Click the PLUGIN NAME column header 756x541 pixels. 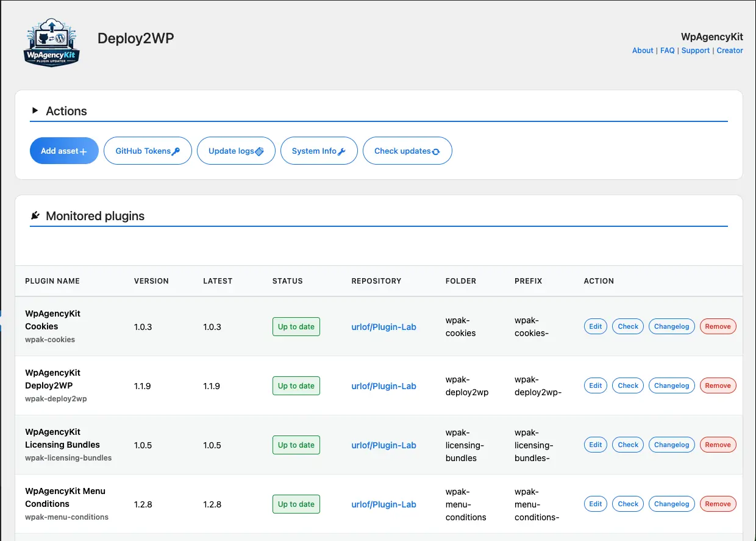(x=52, y=281)
